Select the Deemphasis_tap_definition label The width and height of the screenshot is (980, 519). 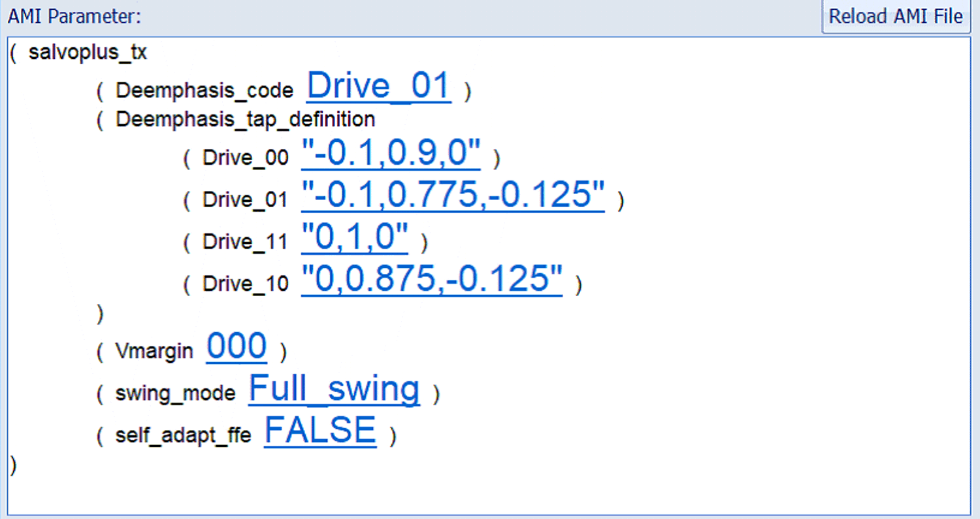[245, 120]
